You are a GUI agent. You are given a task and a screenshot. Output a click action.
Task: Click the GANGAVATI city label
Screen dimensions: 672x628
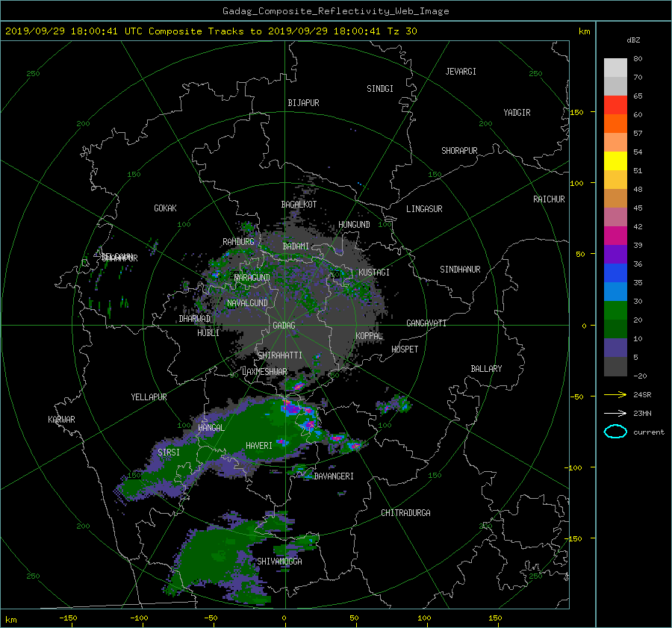(x=426, y=323)
